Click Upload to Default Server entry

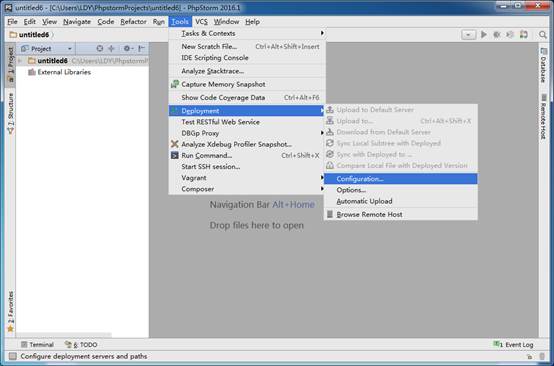point(401,110)
